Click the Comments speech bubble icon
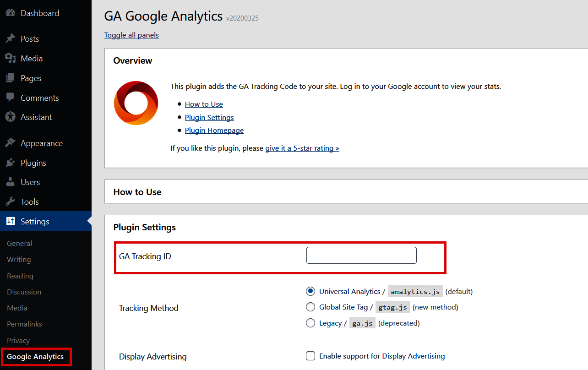 [x=10, y=98]
